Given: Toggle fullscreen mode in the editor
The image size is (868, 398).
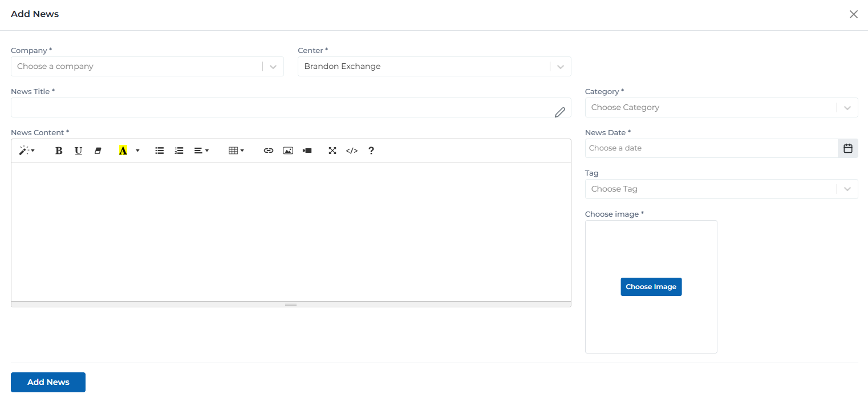Looking at the screenshot, I should [x=332, y=150].
